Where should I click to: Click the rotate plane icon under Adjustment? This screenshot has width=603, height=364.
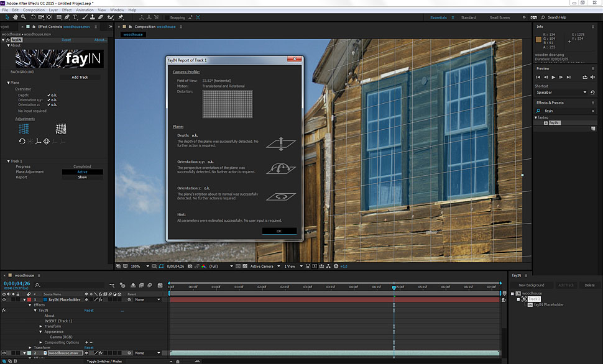tap(22, 142)
